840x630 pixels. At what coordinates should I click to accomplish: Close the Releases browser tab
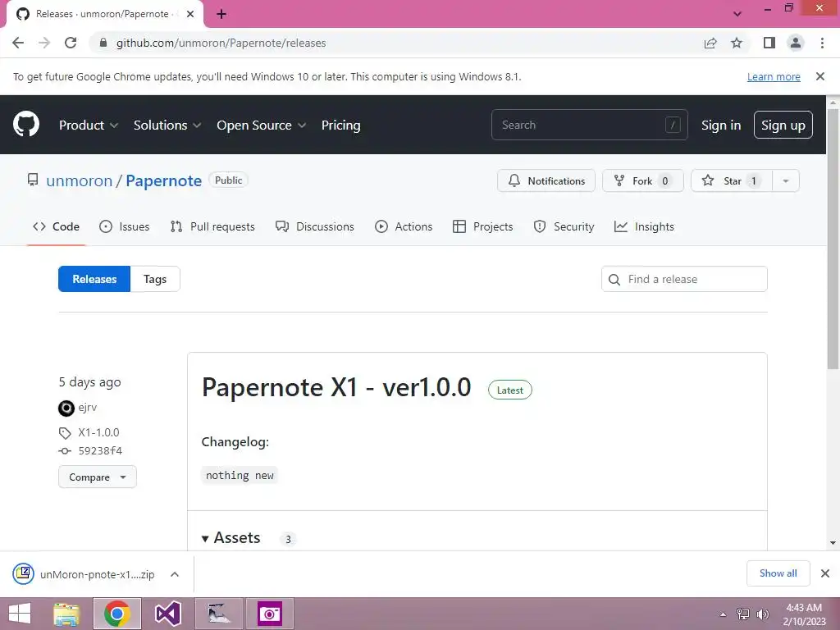coord(190,14)
